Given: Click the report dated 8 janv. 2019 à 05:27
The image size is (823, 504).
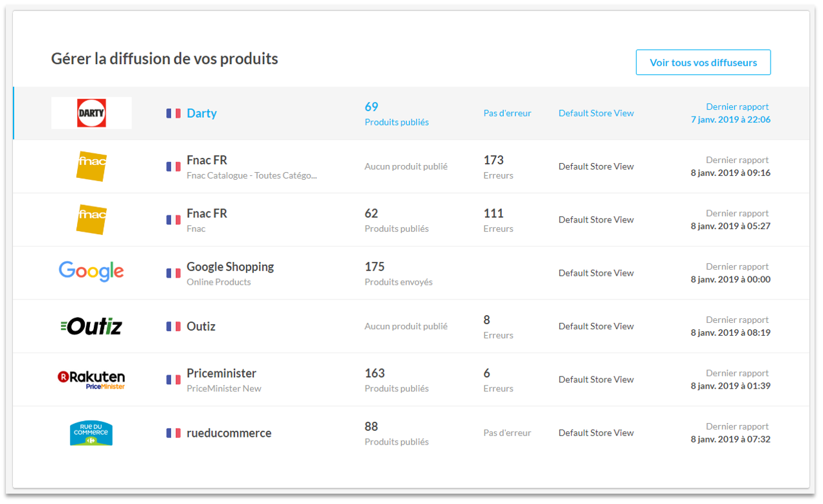Looking at the screenshot, I should pyautogui.click(x=730, y=219).
